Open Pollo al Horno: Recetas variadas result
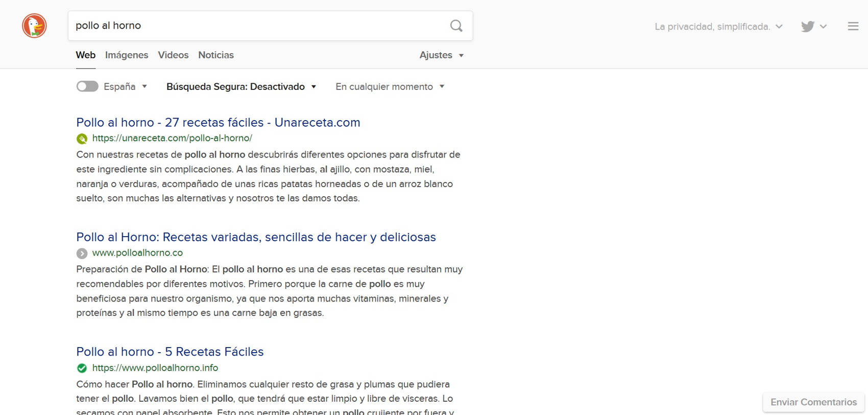The image size is (868, 415). pyautogui.click(x=256, y=237)
